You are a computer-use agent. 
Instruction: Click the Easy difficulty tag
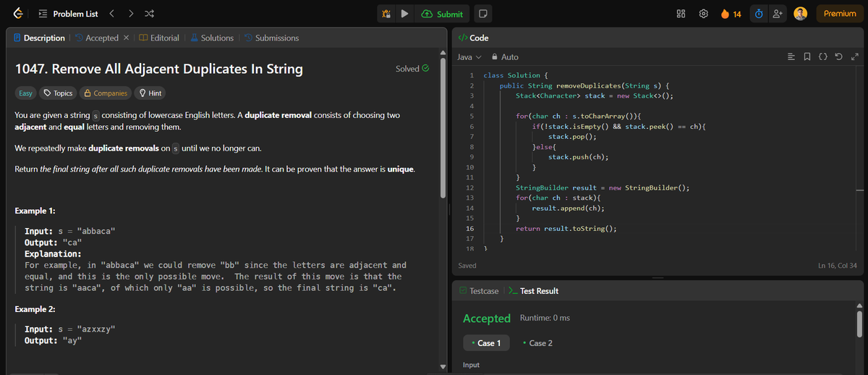pos(25,93)
